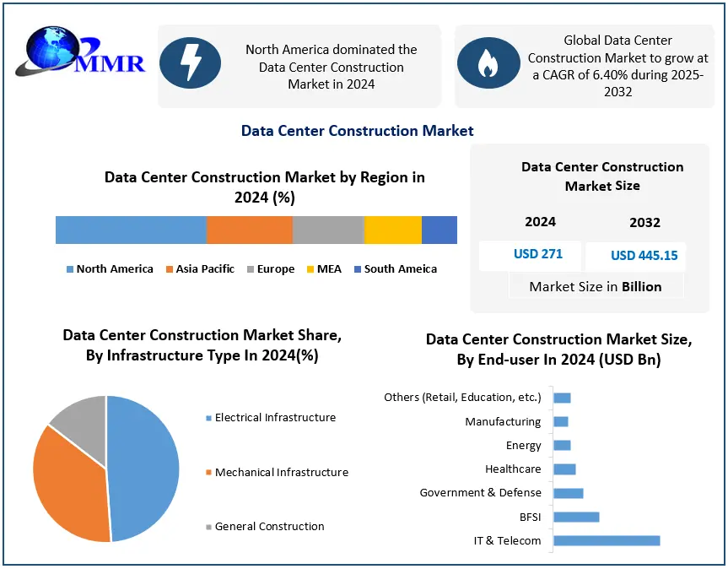Viewport: 728px width, 569px height.
Task: Select the gray General Construction pie slice
Action: pos(80,426)
